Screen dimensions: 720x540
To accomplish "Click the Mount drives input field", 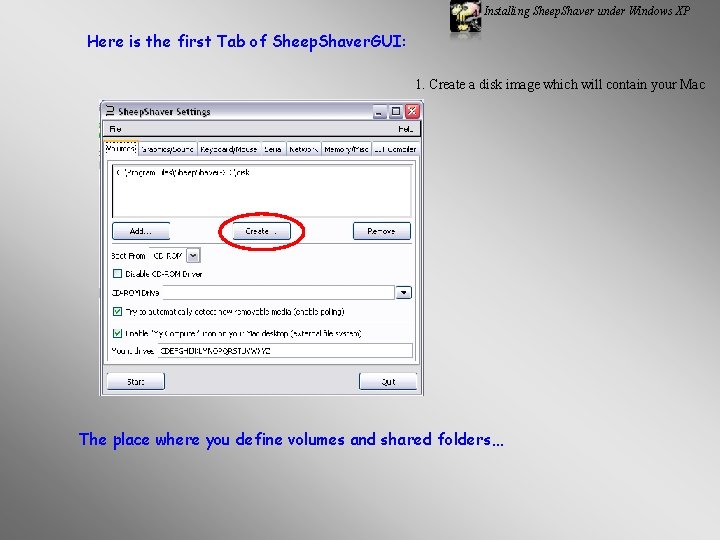I will pos(285,351).
